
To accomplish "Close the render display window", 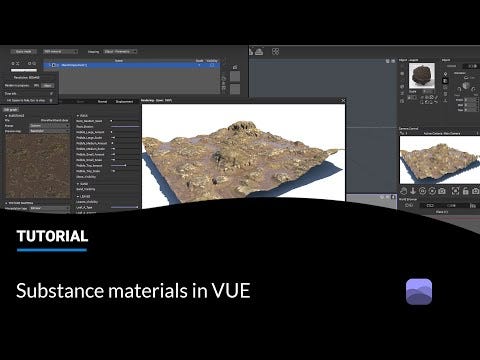I will (x=343, y=100).
